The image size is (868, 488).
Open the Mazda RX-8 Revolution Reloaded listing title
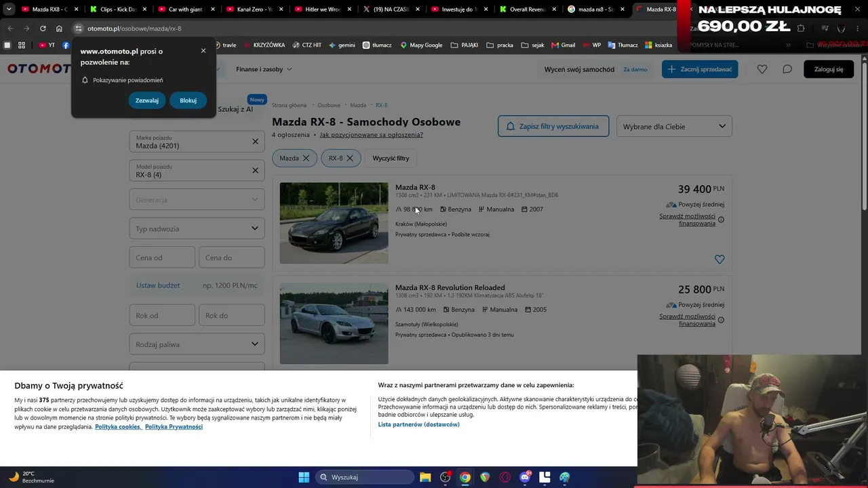coord(450,287)
